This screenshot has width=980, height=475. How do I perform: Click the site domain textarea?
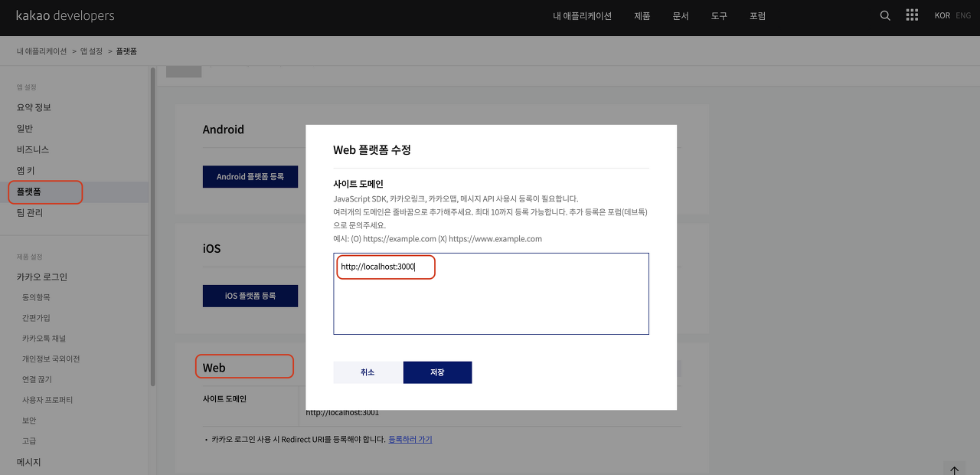(x=491, y=293)
